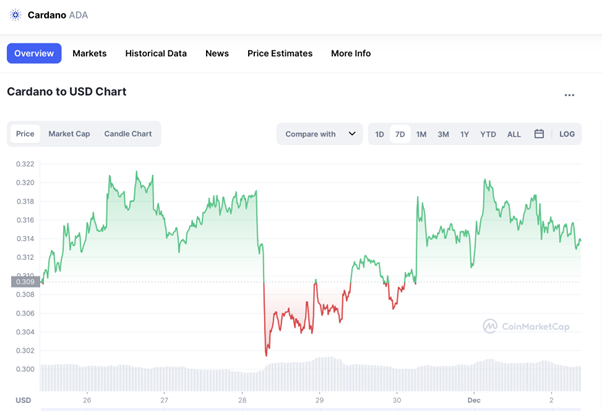Click the 0.322 price axis label
This screenshot has width=602, height=411.
click(25, 164)
